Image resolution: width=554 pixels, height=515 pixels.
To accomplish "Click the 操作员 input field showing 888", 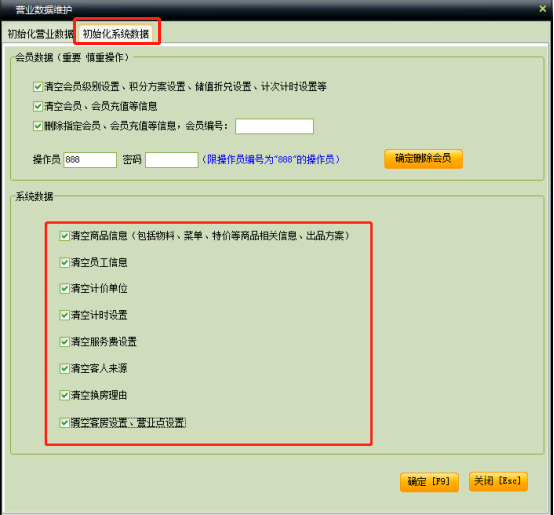I will [90, 160].
